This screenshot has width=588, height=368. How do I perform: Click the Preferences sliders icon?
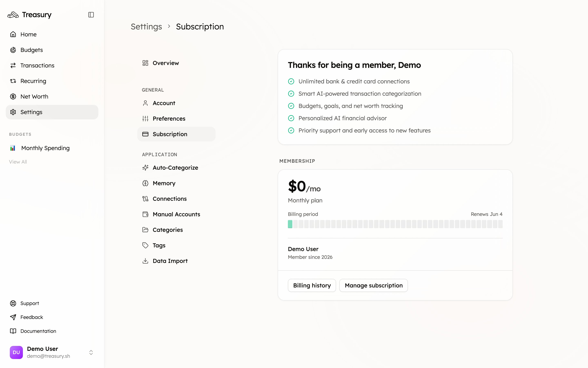pos(145,119)
